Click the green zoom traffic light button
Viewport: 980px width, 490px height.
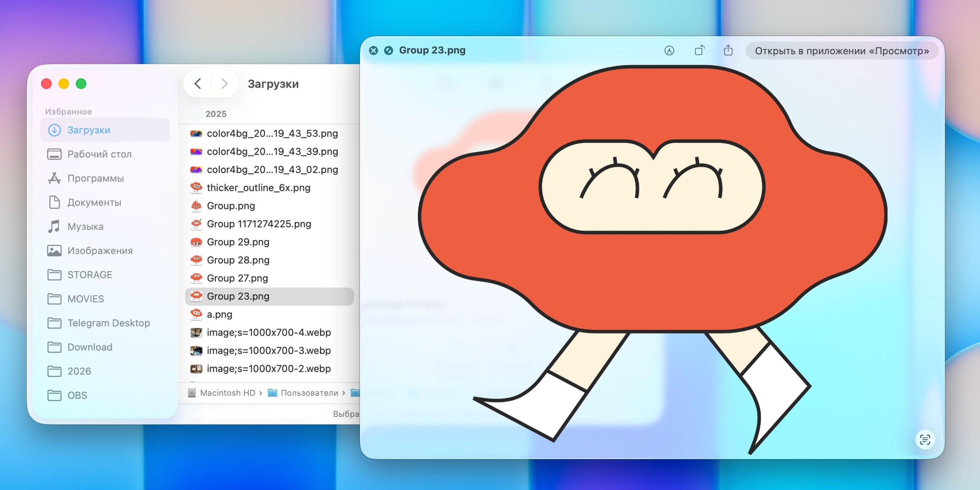coord(81,83)
